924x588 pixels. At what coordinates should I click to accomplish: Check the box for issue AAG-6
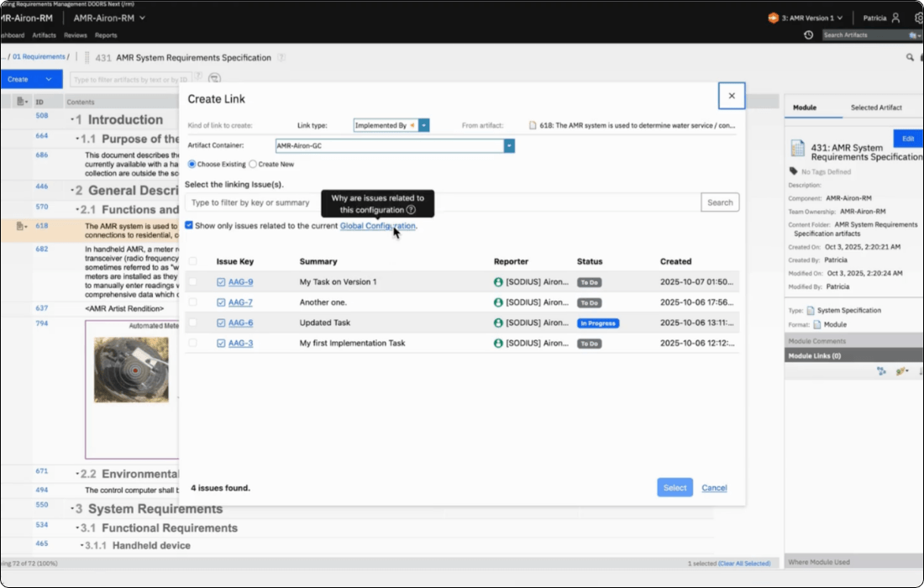[x=192, y=323]
